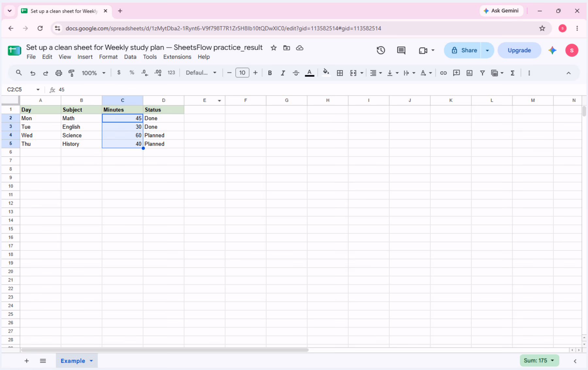Open the Example sheet tab menu arrow
Screen dimensions: 588x370
(91, 361)
